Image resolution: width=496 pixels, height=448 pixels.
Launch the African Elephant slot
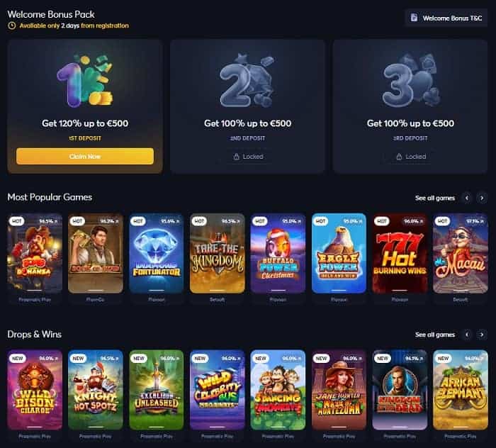click(461, 390)
